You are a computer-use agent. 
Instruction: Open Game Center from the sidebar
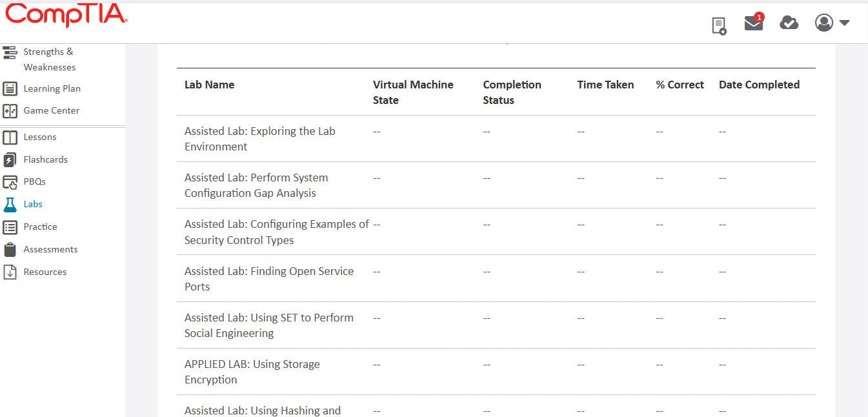[x=10, y=110]
